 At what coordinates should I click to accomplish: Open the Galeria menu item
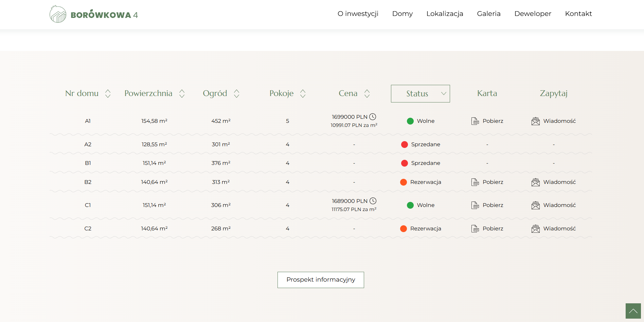click(x=489, y=14)
